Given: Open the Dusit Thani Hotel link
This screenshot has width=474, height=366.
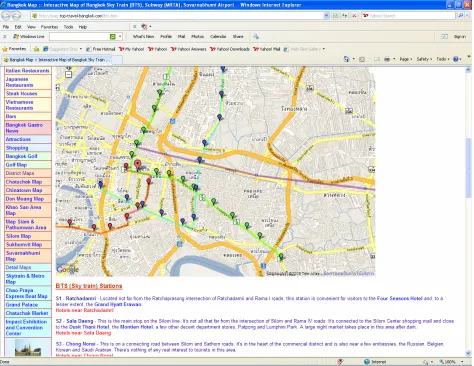Looking at the screenshot, I should [x=89, y=327].
